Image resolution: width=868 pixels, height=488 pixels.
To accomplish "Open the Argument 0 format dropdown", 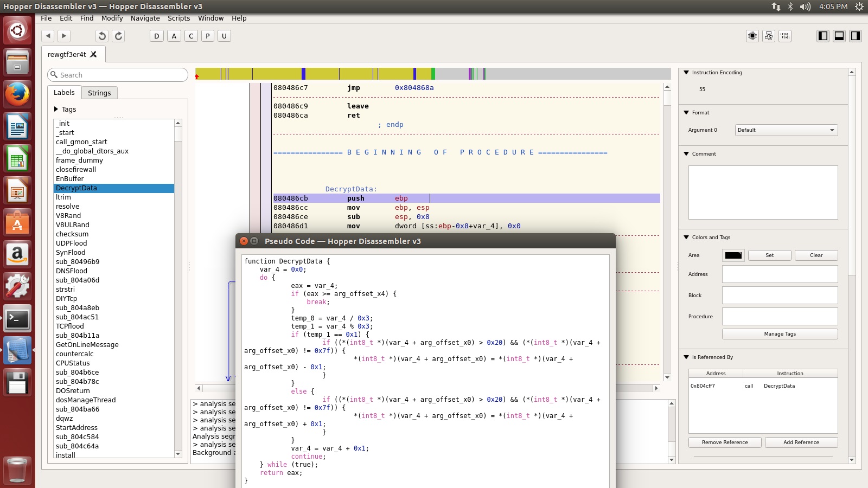I will point(786,130).
